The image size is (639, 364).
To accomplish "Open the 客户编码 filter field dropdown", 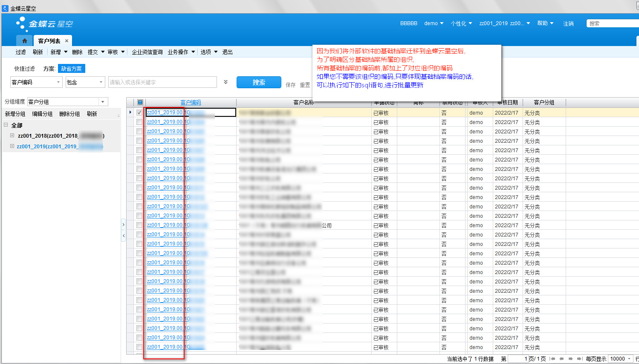I will [x=58, y=82].
